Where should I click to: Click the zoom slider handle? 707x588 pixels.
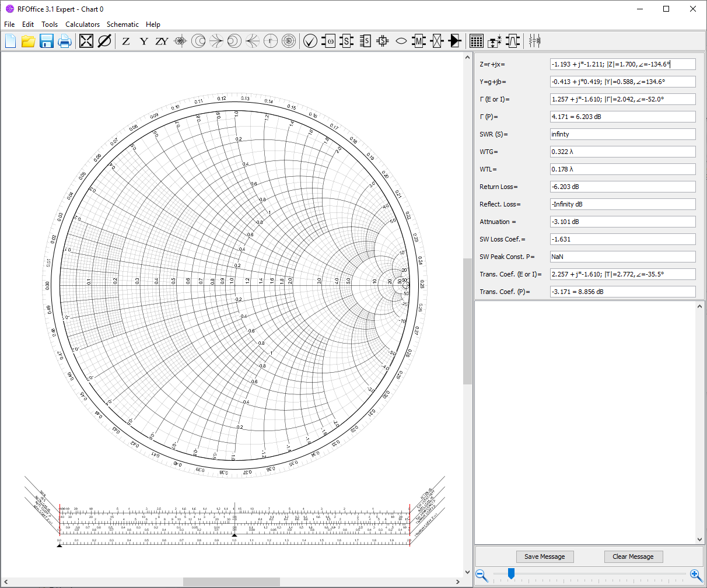pos(511,574)
